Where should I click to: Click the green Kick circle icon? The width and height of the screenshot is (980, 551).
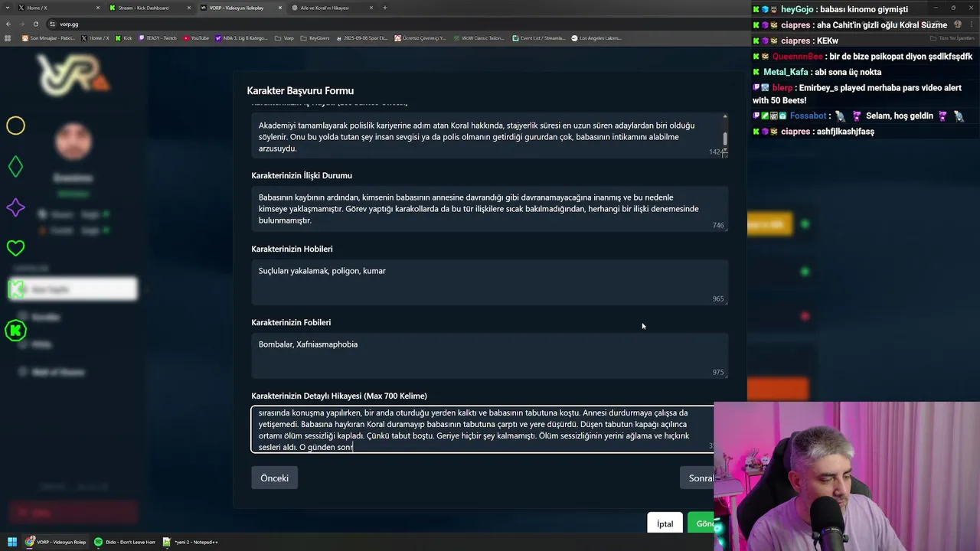pos(15,331)
